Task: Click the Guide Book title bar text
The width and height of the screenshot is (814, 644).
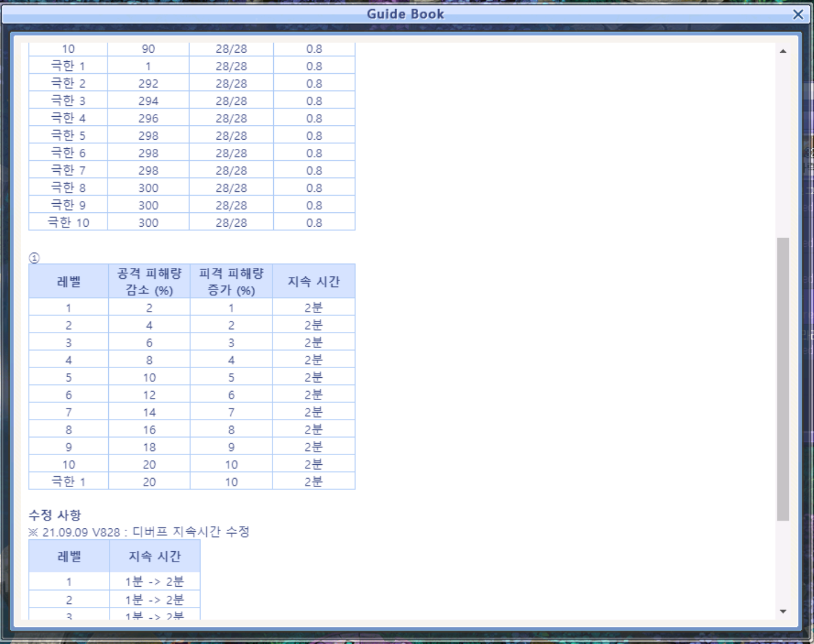Action: click(x=406, y=14)
